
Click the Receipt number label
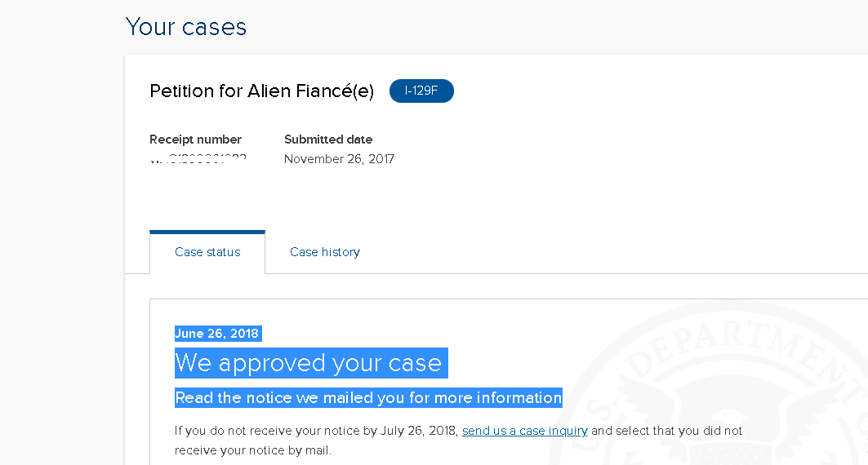195,139
